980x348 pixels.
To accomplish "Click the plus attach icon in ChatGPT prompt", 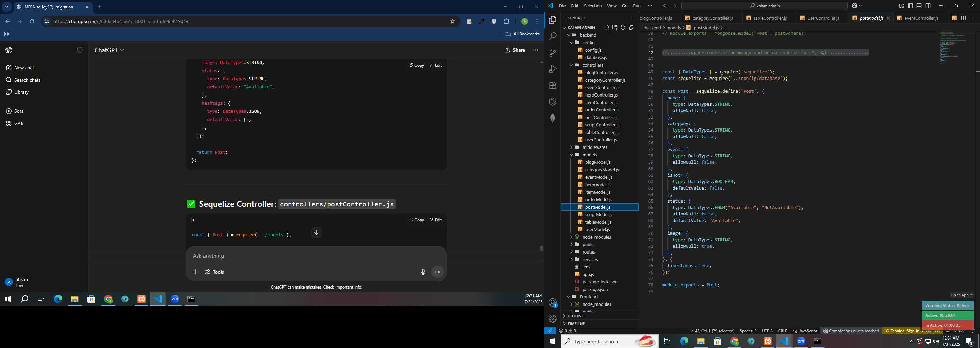I will click(x=195, y=272).
